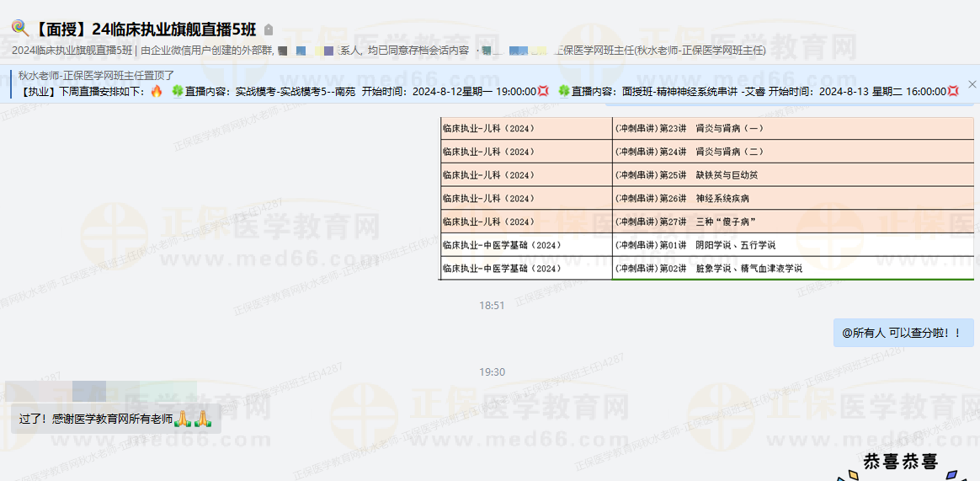Click the 第02讲 脏象学说 table row

[x=707, y=269]
